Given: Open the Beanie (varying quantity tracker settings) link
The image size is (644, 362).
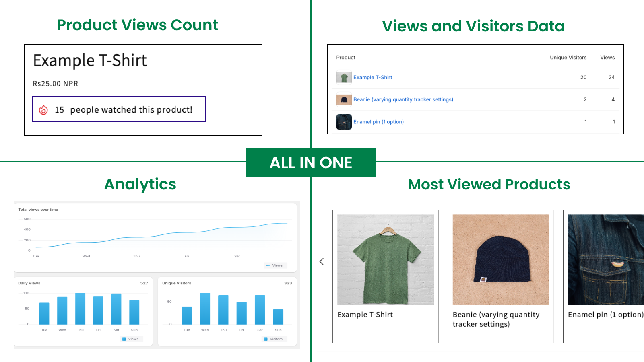Looking at the screenshot, I should pyautogui.click(x=403, y=99).
